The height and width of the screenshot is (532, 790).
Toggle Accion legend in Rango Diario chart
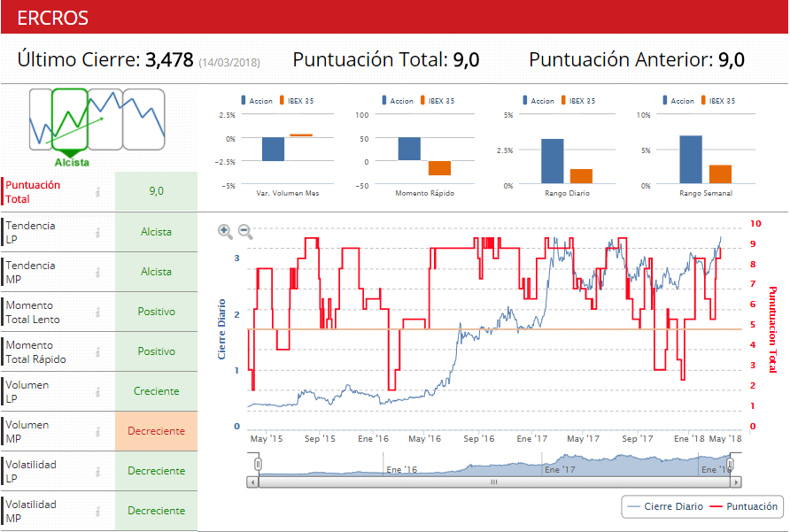click(x=538, y=101)
